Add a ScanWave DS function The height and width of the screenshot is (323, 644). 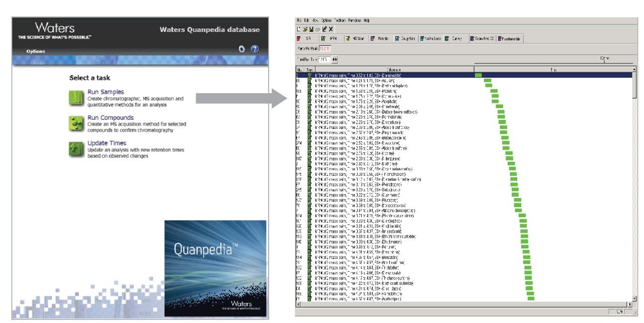pyautogui.click(x=483, y=38)
